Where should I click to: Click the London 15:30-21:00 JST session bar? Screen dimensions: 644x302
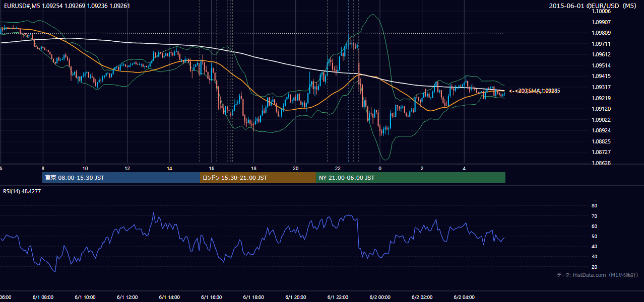[258, 178]
